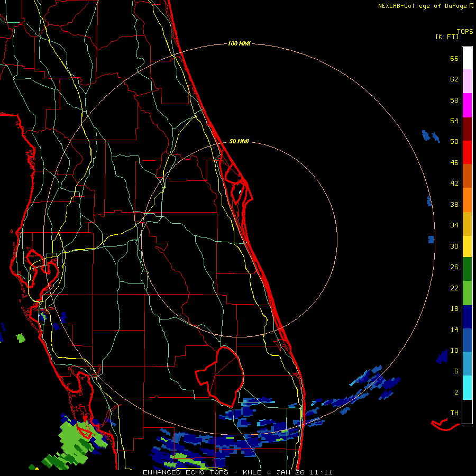The height and width of the screenshot is (476, 476).
Task: Click the gold legend swatch
Action: [x=467, y=224]
